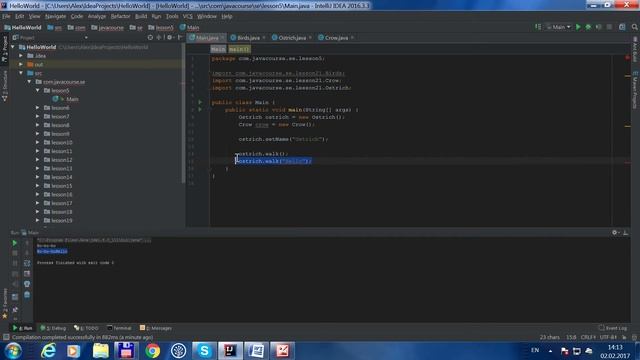Open Run panel settings gear icon
Image resolution: width=640 pixels, height=360 pixels.
pos(615,233)
